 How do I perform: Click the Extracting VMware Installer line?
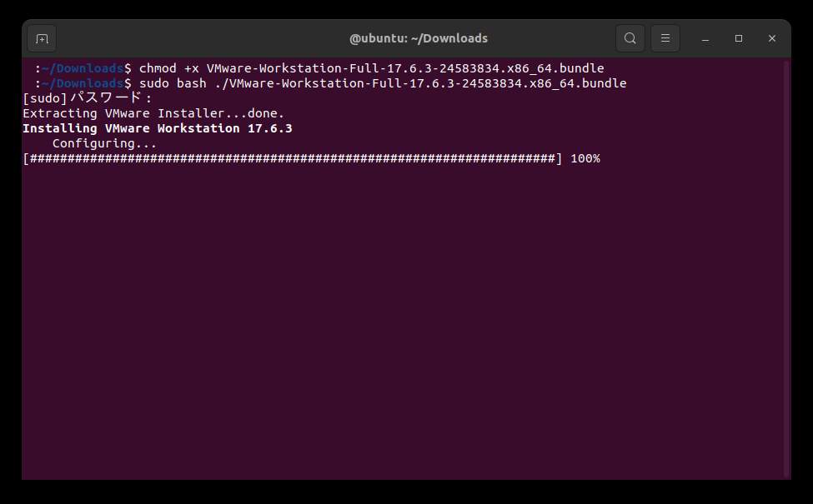(x=153, y=113)
